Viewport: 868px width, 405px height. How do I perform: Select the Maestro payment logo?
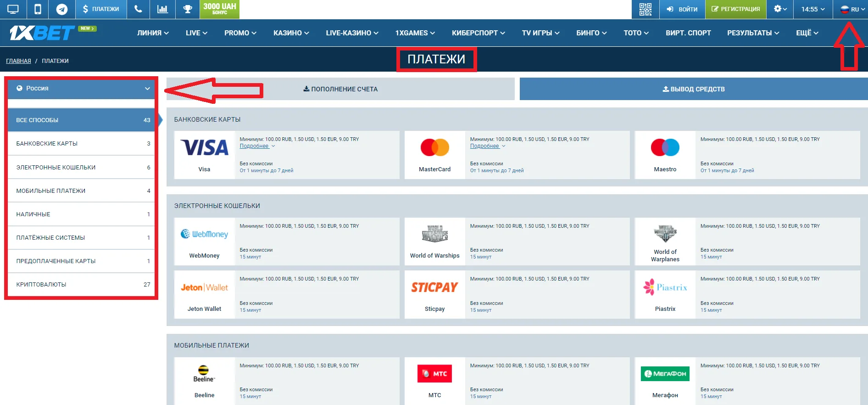pos(665,147)
